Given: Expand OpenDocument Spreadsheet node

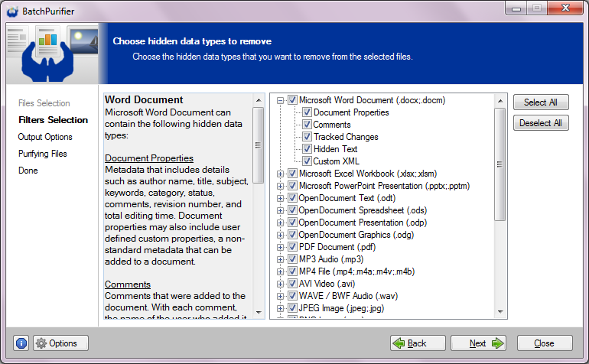Looking at the screenshot, I should (280, 210).
